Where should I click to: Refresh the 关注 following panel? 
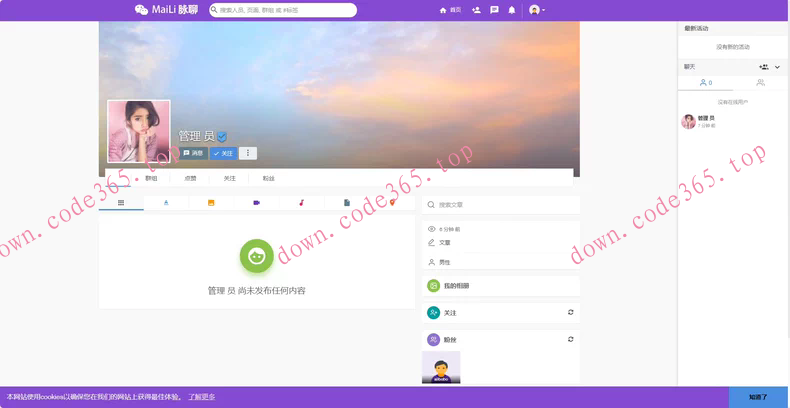570,312
